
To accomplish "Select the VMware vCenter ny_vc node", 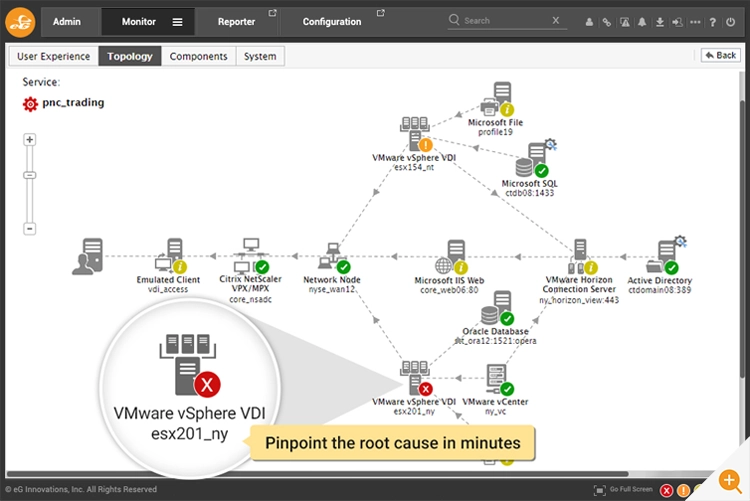I will (x=499, y=380).
